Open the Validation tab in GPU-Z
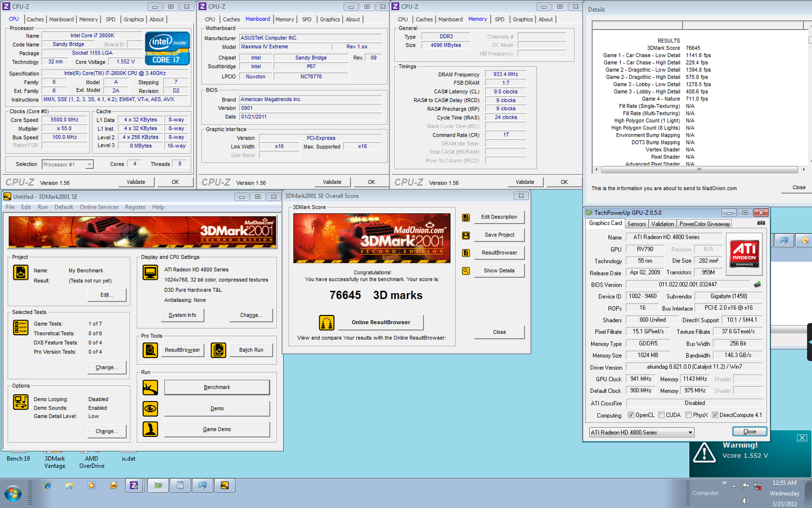This screenshot has width=812, height=508. (662, 224)
